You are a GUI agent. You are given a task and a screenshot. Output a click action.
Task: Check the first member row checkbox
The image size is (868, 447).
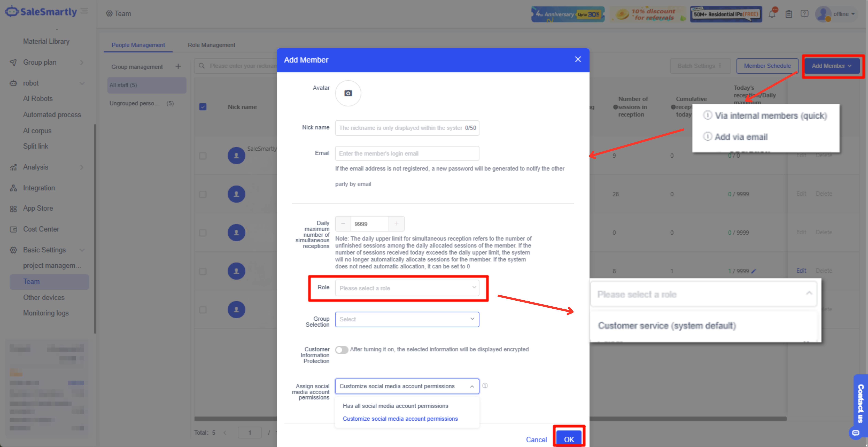pyautogui.click(x=203, y=156)
